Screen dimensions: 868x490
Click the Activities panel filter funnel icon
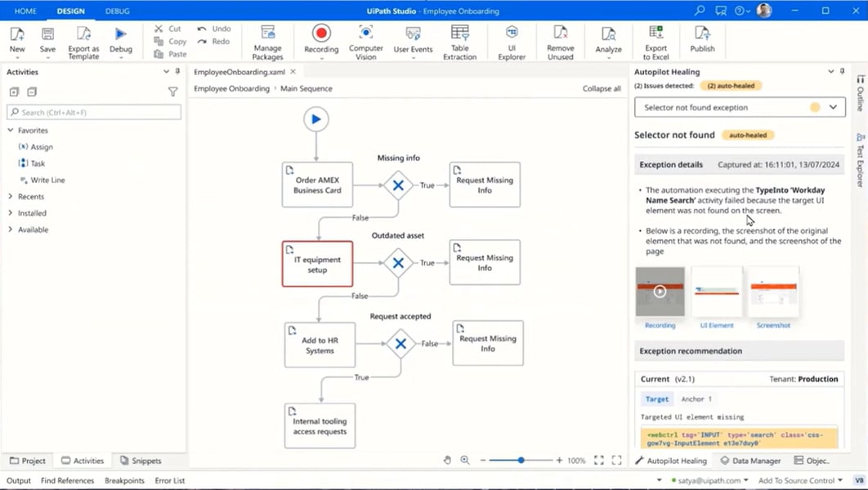click(x=172, y=91)
